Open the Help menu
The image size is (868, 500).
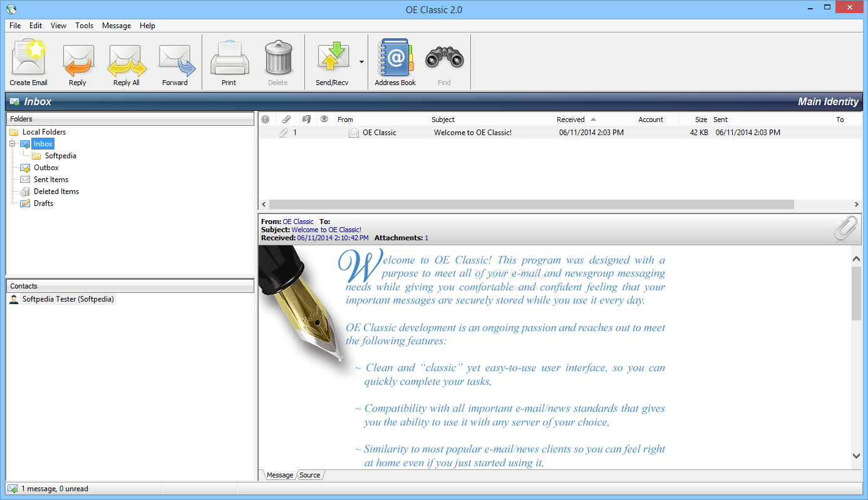(148, 26)
